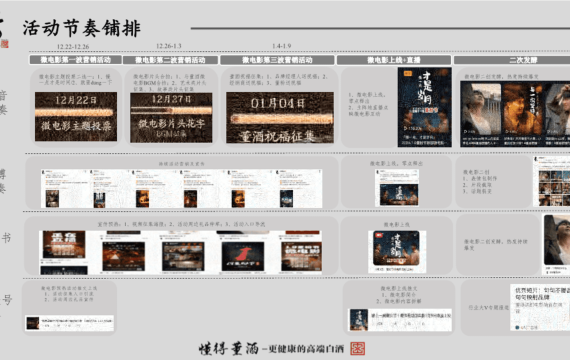This screenshot has height=360, width=570.
Task: Select the 微电影第三波营销活动 header
Action: pos(277,60)
